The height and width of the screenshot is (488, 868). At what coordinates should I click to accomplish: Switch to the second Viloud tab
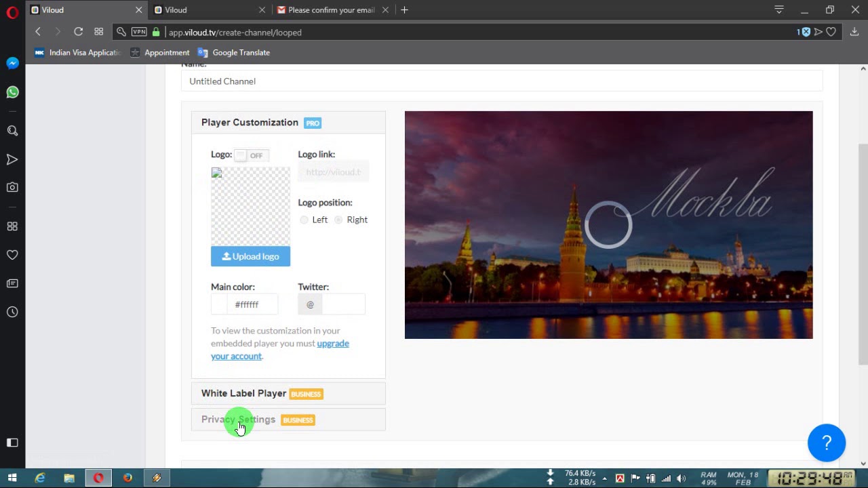click(x=209, y=9)
